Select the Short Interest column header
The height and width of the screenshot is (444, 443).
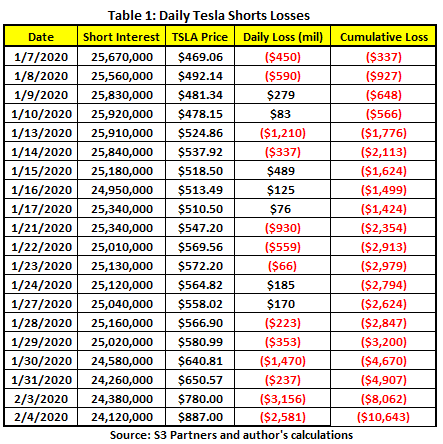point(121,36)
